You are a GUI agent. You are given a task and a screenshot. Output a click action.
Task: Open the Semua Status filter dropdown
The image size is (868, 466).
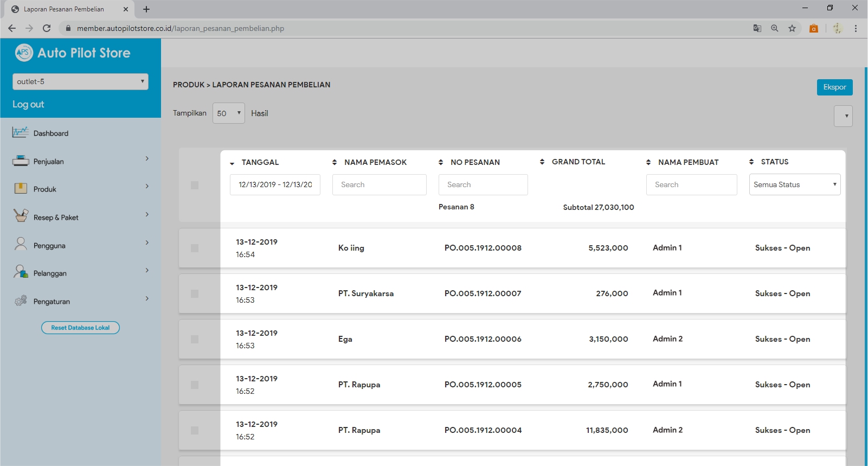point(794,184)
